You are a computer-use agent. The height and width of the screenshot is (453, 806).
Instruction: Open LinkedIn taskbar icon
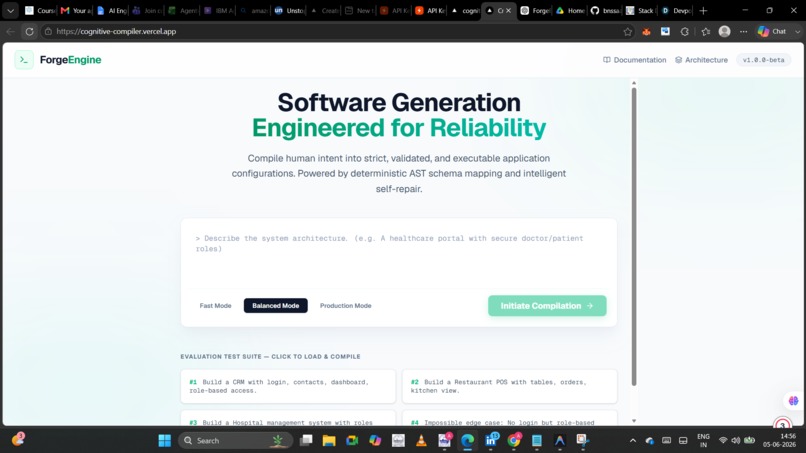click(x=491, y=441)
